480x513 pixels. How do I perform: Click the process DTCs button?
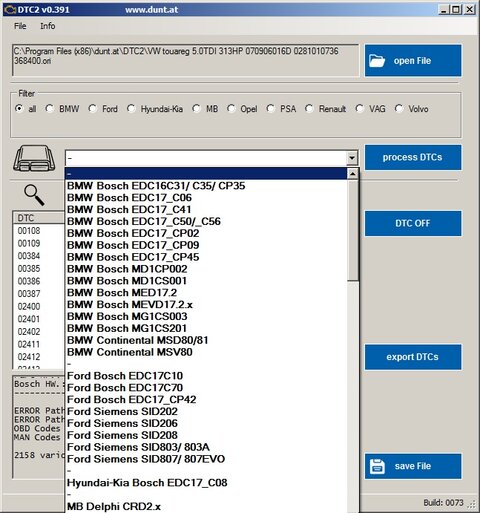(413, 157)
